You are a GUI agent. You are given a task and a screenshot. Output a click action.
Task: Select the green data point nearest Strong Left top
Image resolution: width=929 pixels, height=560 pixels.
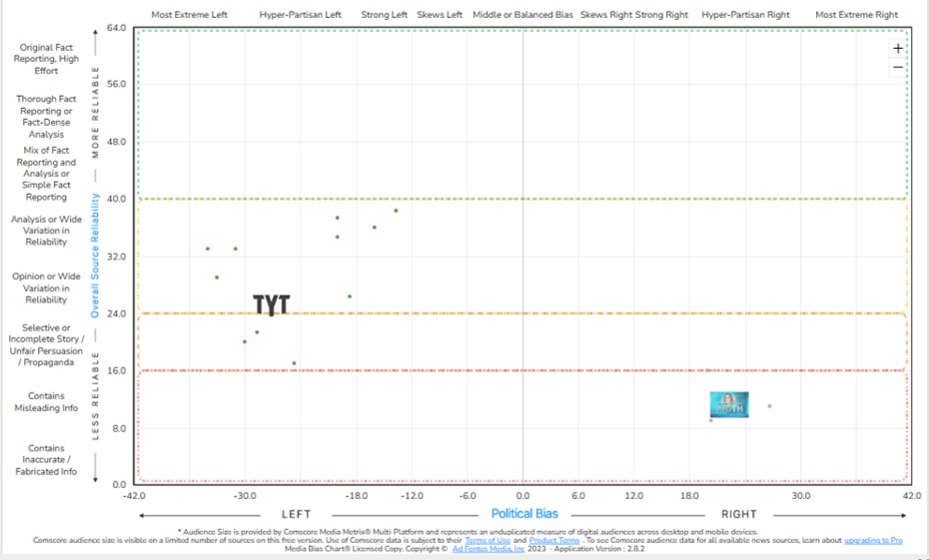click(x=396, y=211)
